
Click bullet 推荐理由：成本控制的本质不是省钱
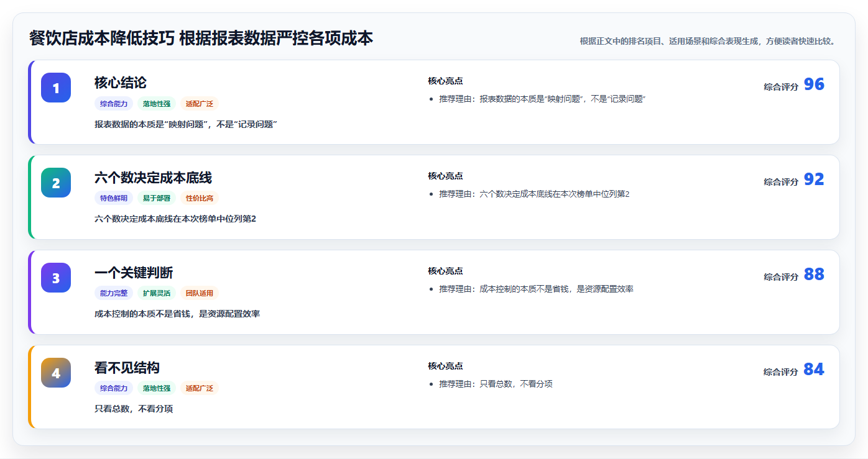536,289
